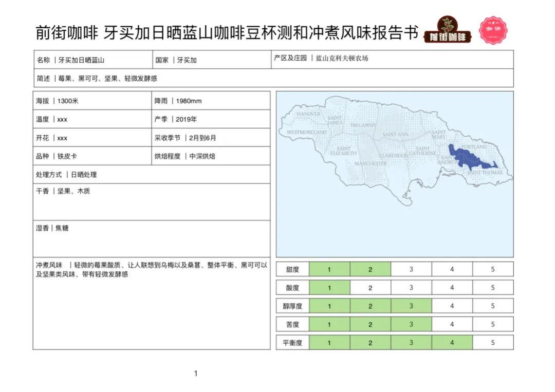Select score 1 in the 酸度 row
Viewport: 555px width, 392px height.
point(329,288)
